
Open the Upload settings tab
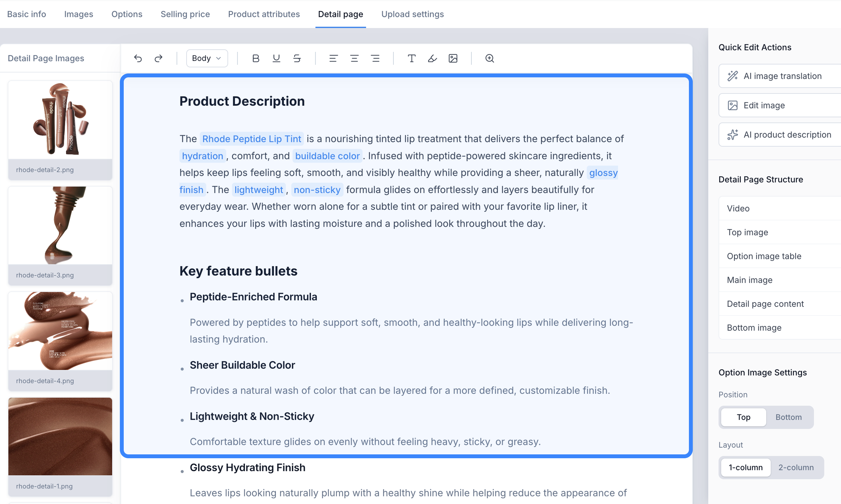coord(412,14)
